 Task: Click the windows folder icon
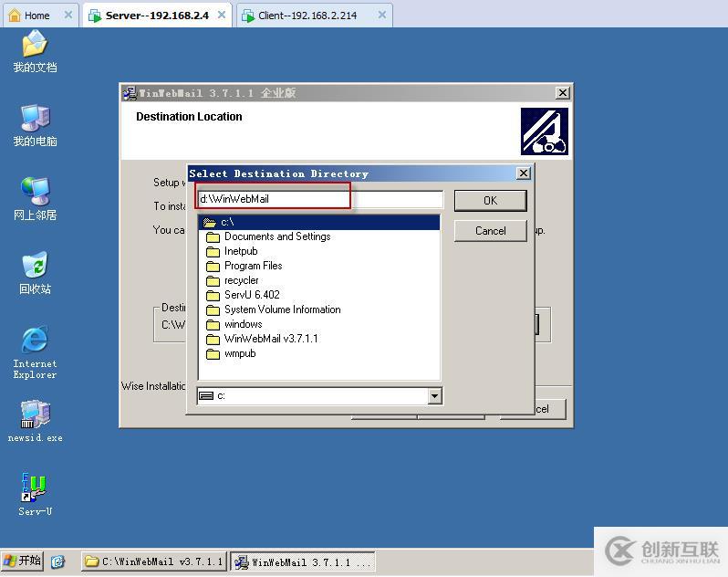[x=213, y=325]
